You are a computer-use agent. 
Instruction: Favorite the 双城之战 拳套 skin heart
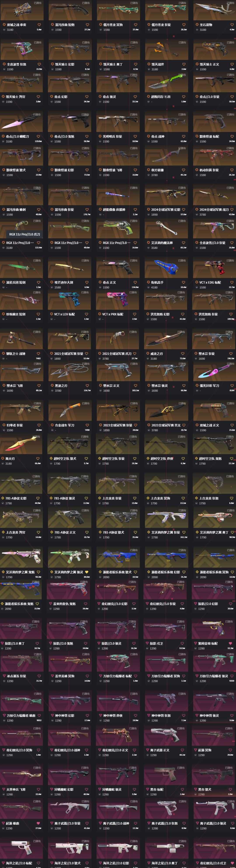click(x=39, y=24)
